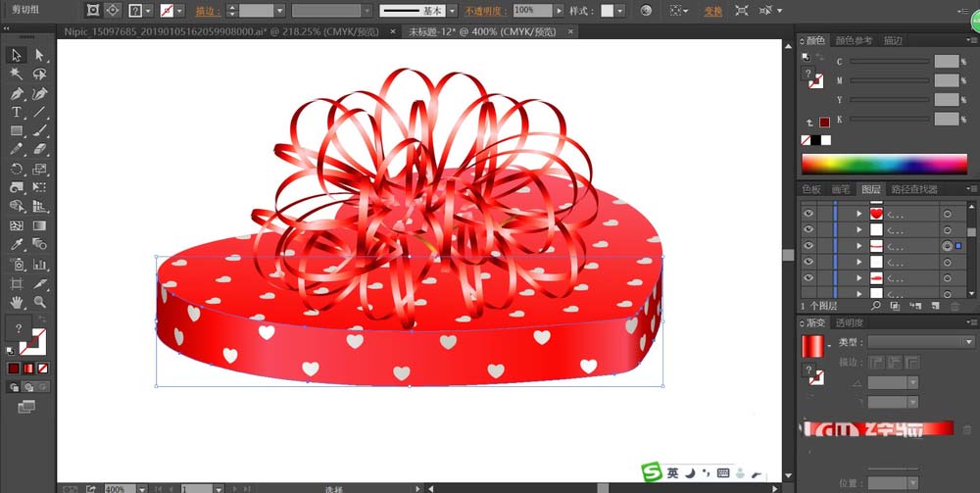The width and height of the screenshot is (980, 493).
Task: Click the 100% opacity input field
Action: (x=532, y=11)
